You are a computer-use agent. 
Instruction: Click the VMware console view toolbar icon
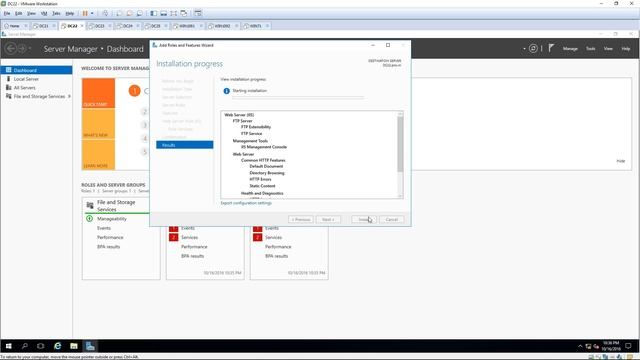tap(198, 13)
